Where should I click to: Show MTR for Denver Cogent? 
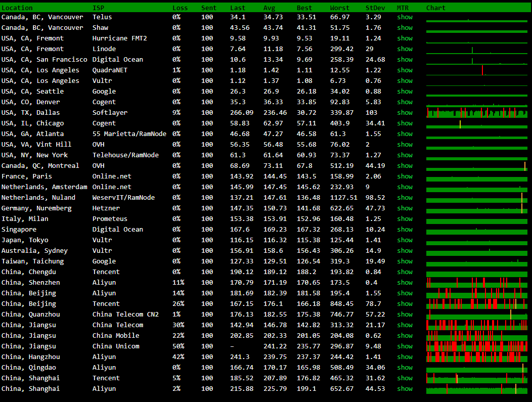click(x=405, y=102)
